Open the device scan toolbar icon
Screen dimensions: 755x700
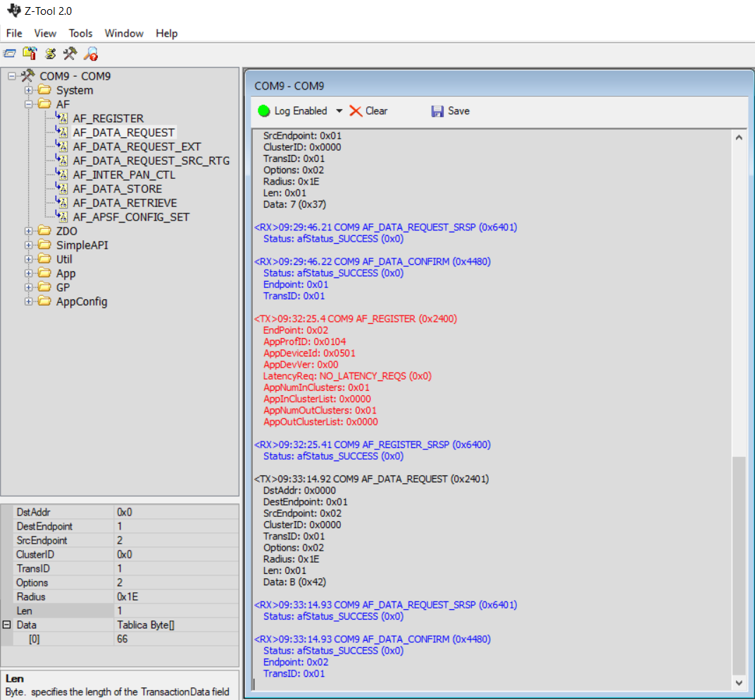click(29, 53)
